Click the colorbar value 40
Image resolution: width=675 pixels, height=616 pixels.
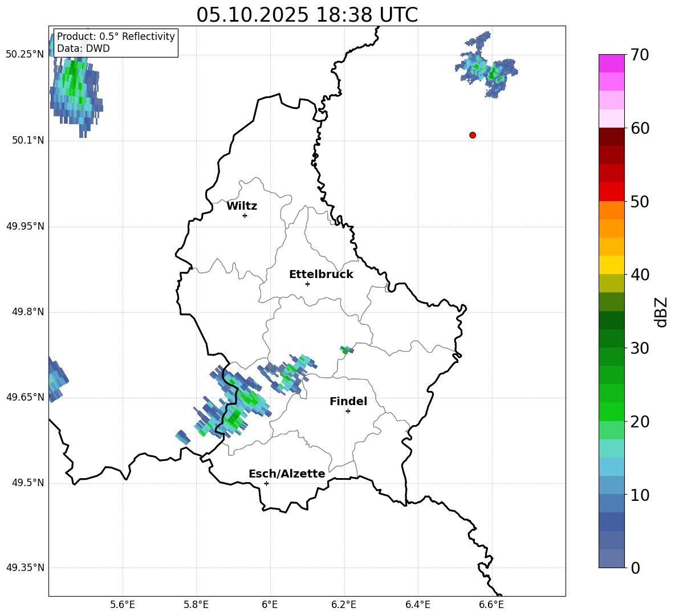[640, 275]
